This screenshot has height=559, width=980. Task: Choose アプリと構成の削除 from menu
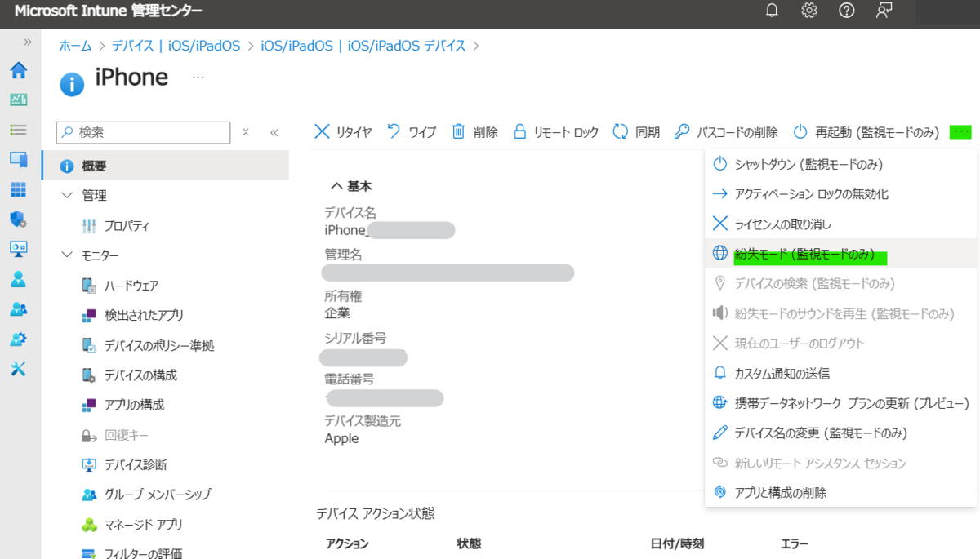tap(841, 493)
